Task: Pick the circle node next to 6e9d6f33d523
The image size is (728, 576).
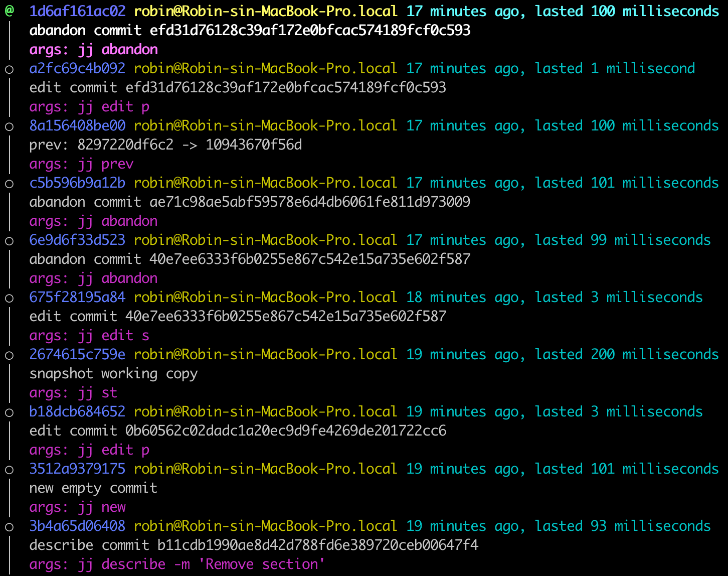Action: (9, 240)
